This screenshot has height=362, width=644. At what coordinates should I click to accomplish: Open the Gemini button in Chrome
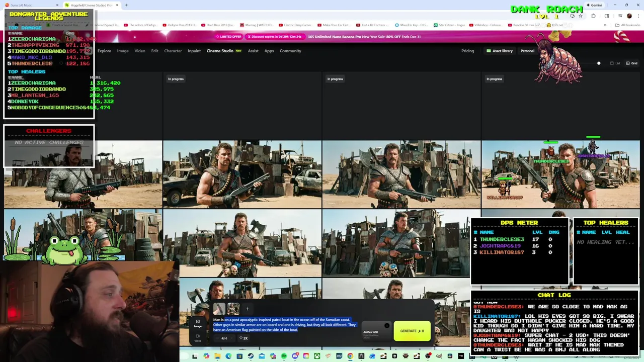tap(594, 5)
